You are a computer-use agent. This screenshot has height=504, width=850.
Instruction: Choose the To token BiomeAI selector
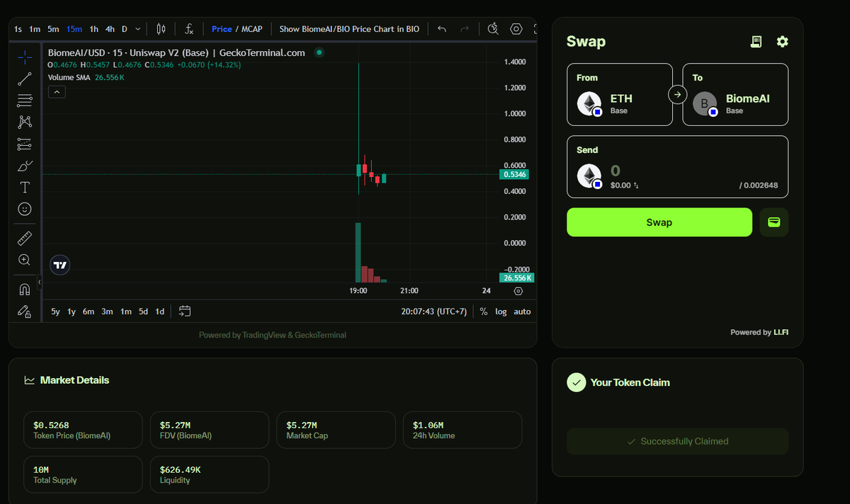click(x=735, y=95)
